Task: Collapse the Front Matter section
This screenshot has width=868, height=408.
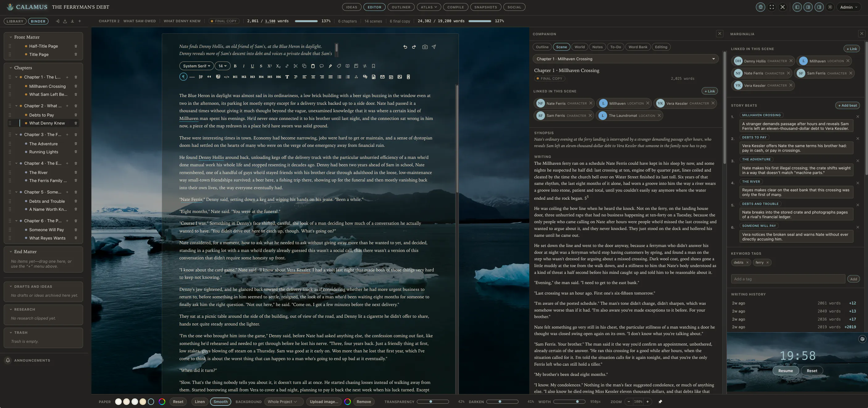Action: pos(11,37)
